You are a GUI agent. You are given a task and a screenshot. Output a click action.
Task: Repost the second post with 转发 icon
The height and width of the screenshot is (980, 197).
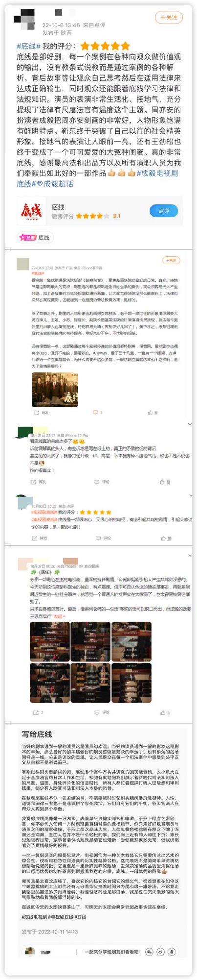click(x=41, y=413)
